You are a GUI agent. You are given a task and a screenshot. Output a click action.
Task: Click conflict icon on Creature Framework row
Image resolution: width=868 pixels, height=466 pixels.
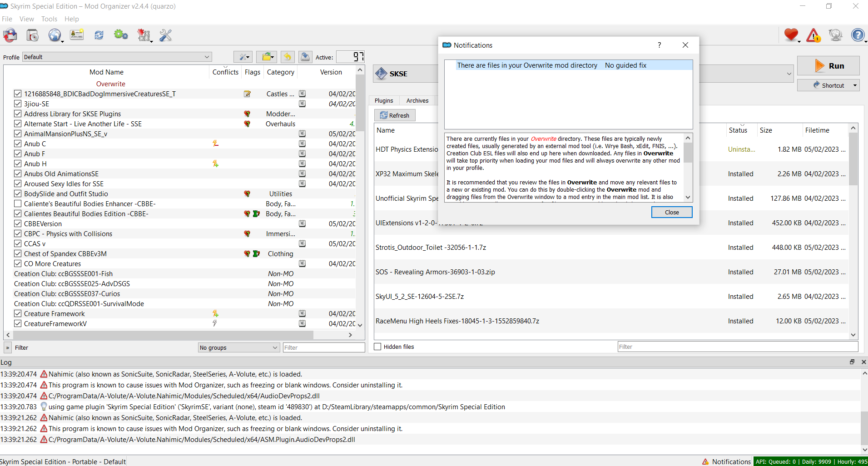[x=216, y=313]
